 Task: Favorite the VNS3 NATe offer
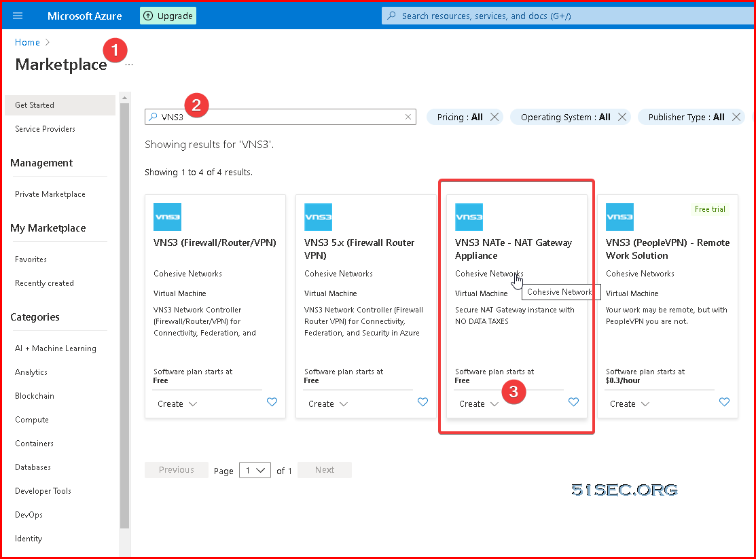(573, 402)
